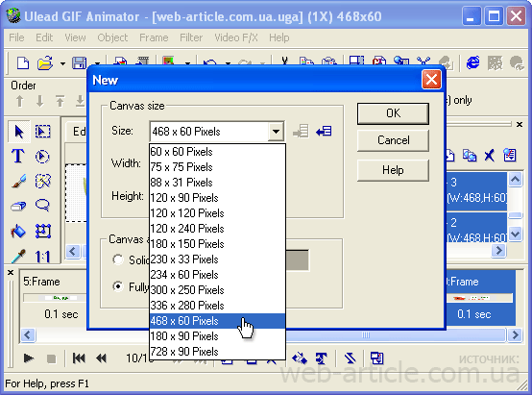Select the Fill bucket tool
The image size is (532, 395).
coord(18,231)
